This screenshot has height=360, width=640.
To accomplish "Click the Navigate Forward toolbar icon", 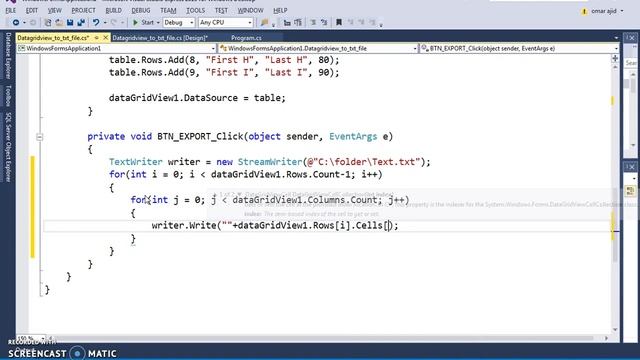I will [x=33, y=22].
